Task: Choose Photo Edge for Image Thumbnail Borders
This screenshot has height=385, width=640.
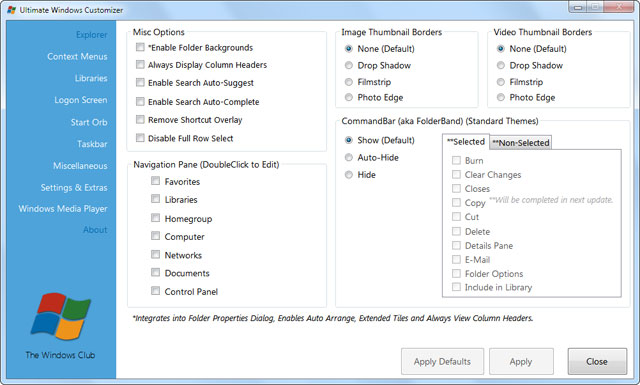Action: tap(349, 97)
